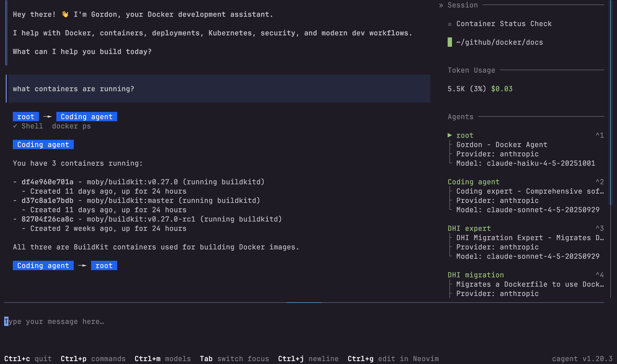Viewport: 617px width, 364px height.
Task: Click the root badge at top of response
Action: (26, 117)
